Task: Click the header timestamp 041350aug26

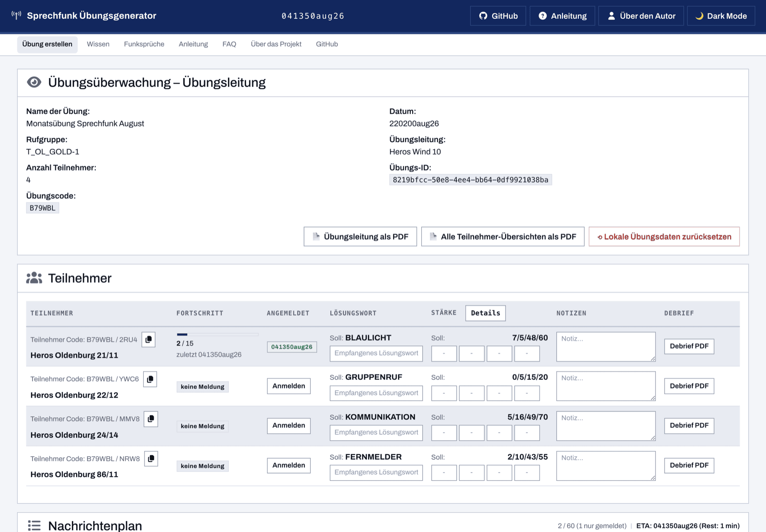Action: (x=313, y=16)
